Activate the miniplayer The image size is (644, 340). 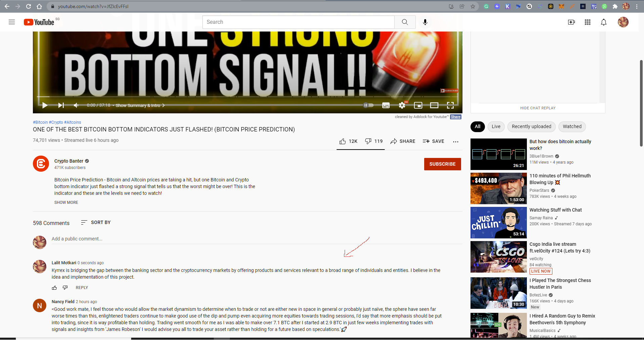coord(418,105)
